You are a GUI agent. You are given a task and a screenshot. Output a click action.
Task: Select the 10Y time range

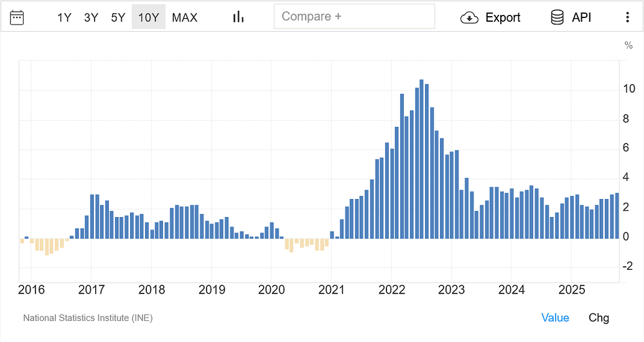point(149,17)
